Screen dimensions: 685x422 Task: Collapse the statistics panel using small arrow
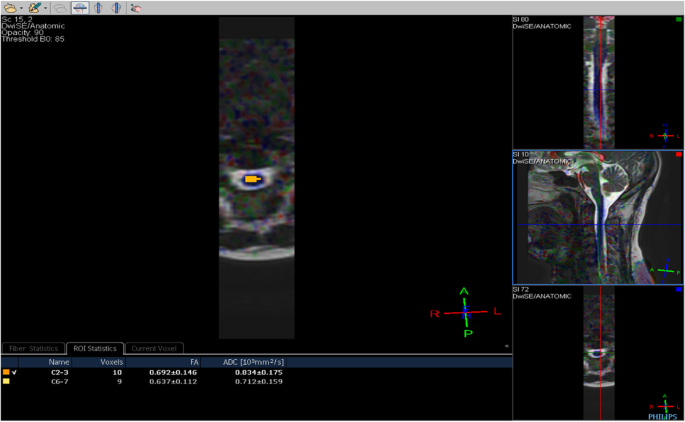click(506, 346)
